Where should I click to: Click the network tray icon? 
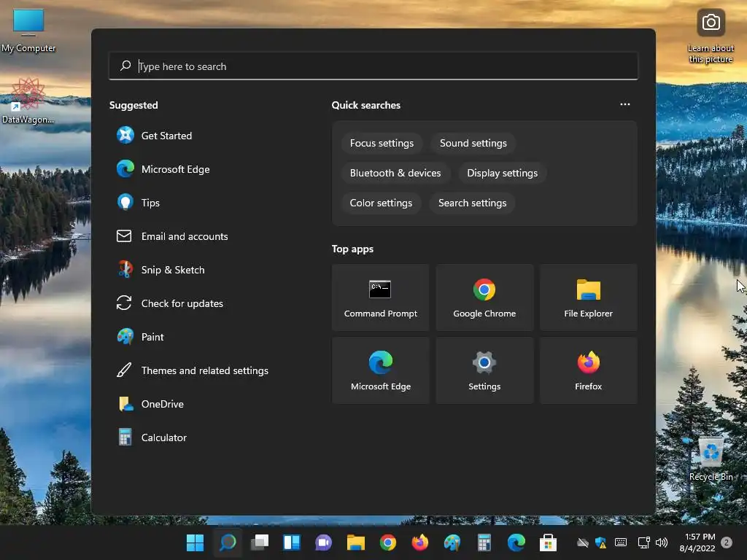click(643, 542)
